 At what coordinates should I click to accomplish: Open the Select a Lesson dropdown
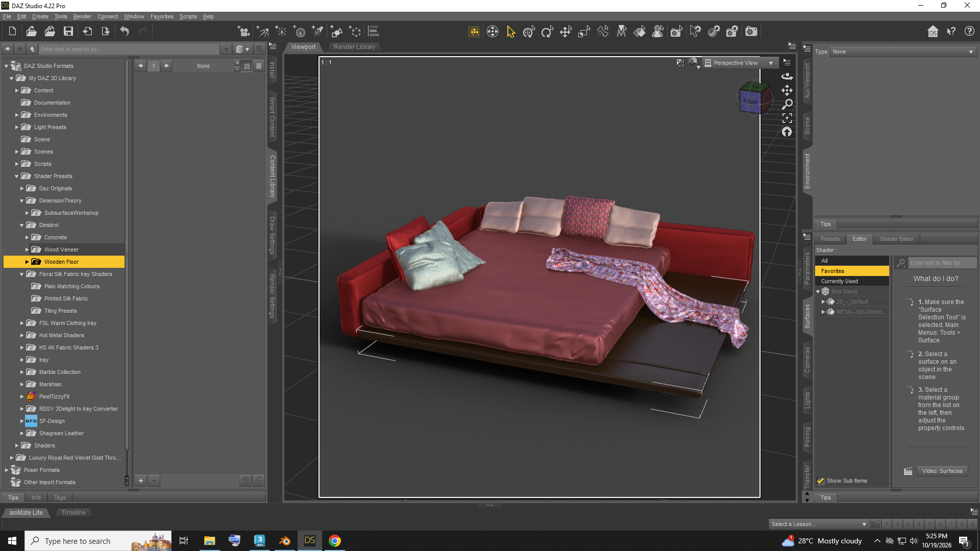(x=819, y=524)
